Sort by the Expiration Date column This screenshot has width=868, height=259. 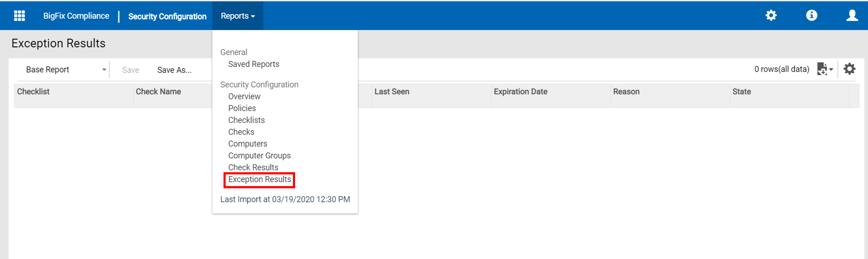pyautogui.click(x=520, y=92)
